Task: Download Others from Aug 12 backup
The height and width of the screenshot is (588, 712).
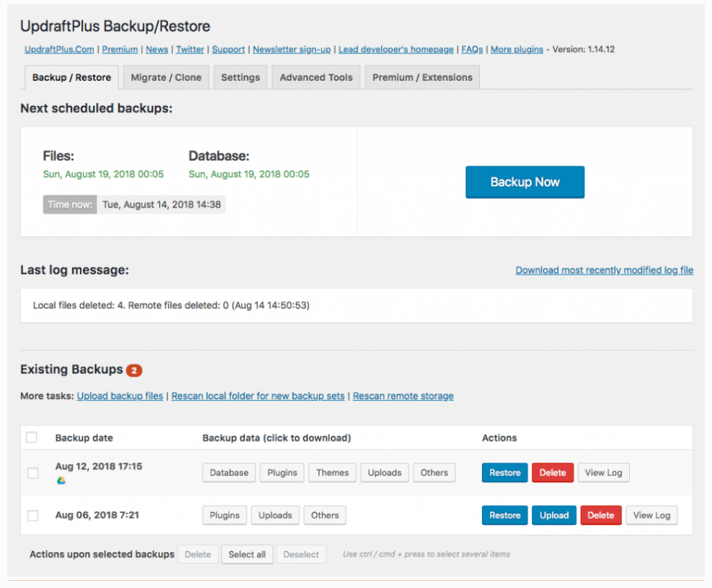Action: pyautogui.click(x=434, y=473)
